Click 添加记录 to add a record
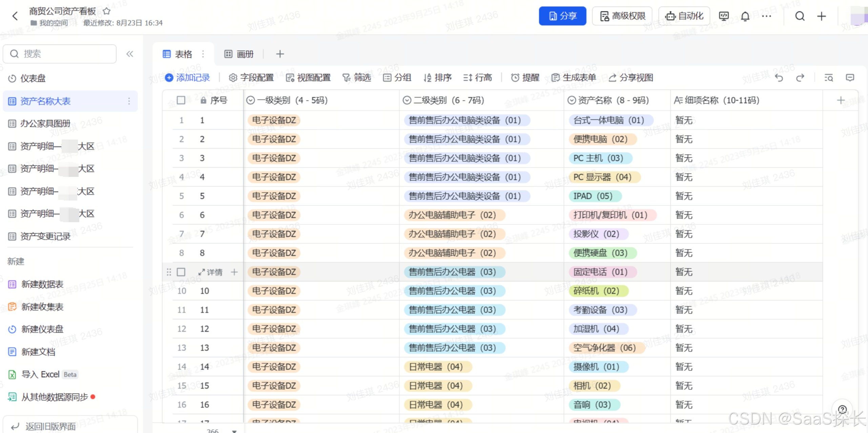This screenshot has width=868, height=433. pos(187,78)
